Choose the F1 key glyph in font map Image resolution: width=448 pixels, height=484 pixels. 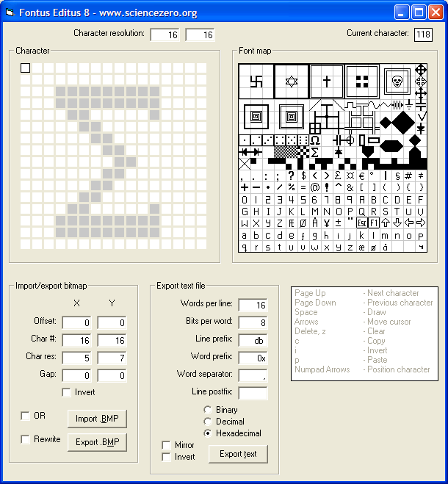pos(374,223)
